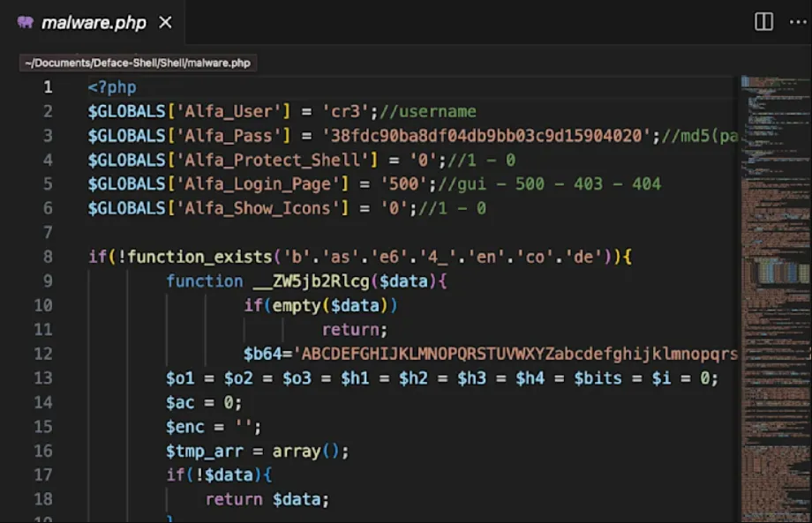Click the 'cr3' username string value
This screenshot has height=523, width=812.
click(x=345, y=111)
